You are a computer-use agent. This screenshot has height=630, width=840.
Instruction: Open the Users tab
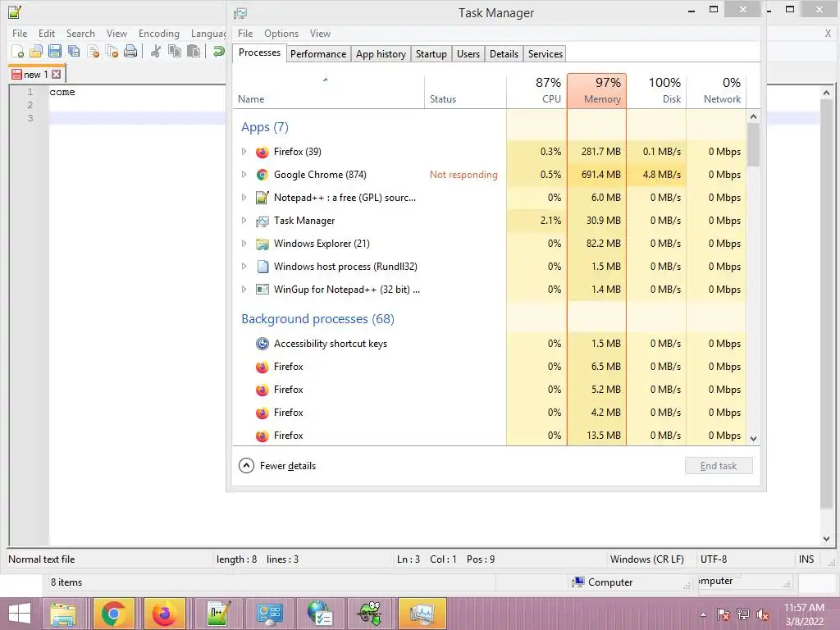[x=468, y=54]
